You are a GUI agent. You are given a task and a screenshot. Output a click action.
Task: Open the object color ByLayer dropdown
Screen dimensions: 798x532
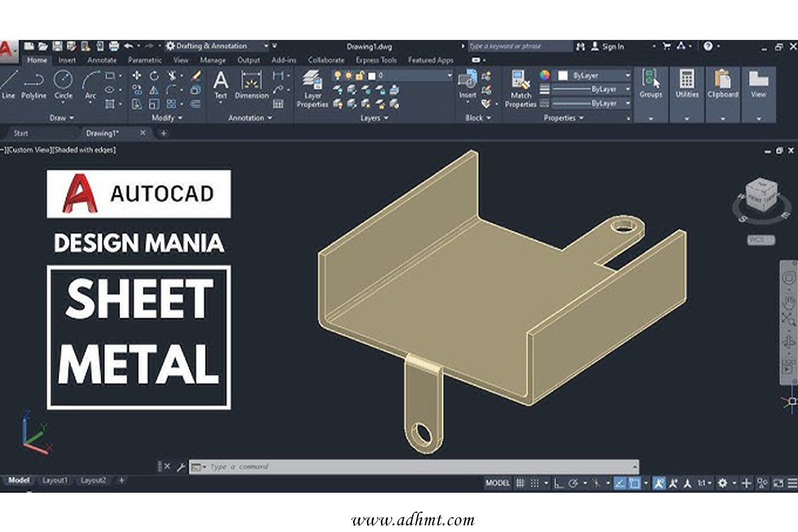(627, 74)
